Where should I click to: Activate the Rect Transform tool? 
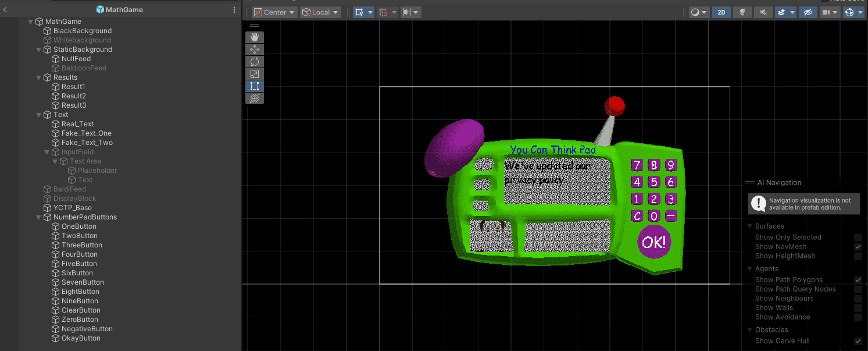point(254,86)
